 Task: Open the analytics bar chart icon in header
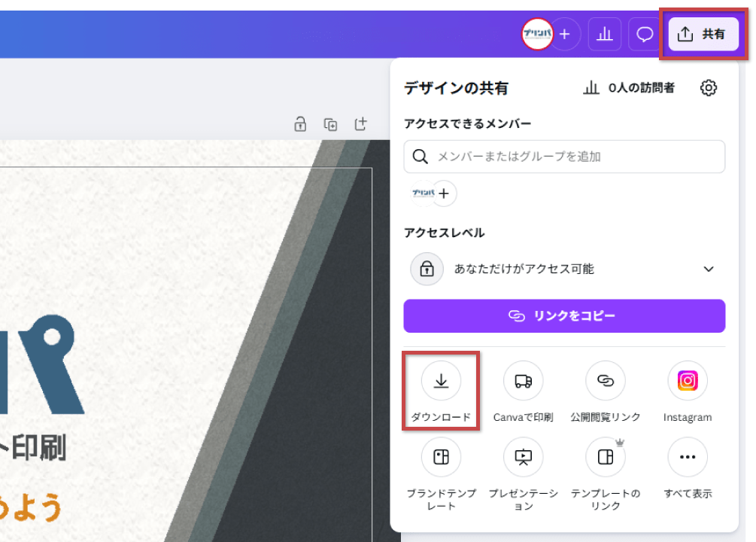coord(604,35)
